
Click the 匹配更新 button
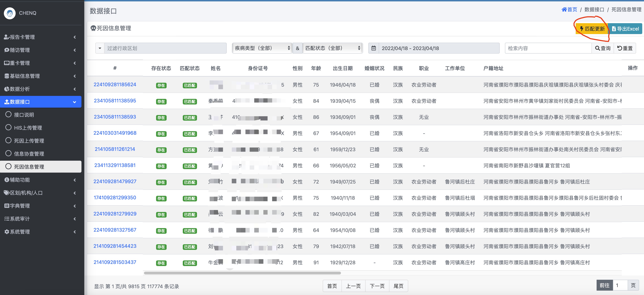coord(592,29)
